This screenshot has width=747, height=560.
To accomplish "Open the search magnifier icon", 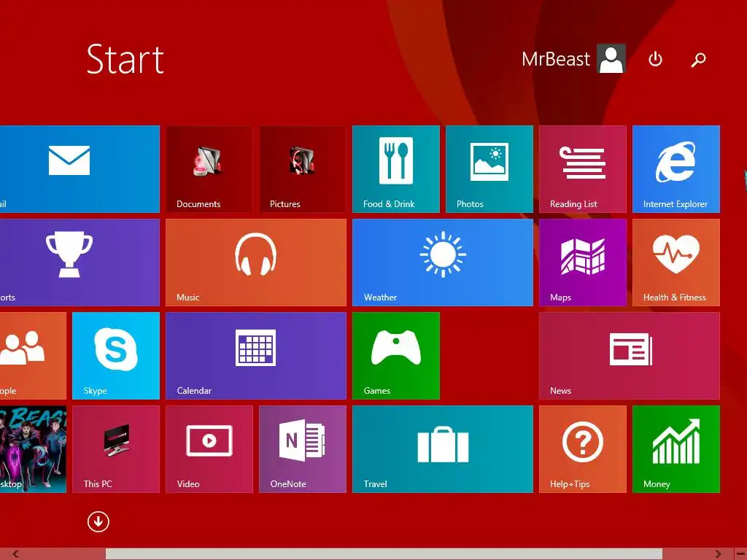I will 698,60.
